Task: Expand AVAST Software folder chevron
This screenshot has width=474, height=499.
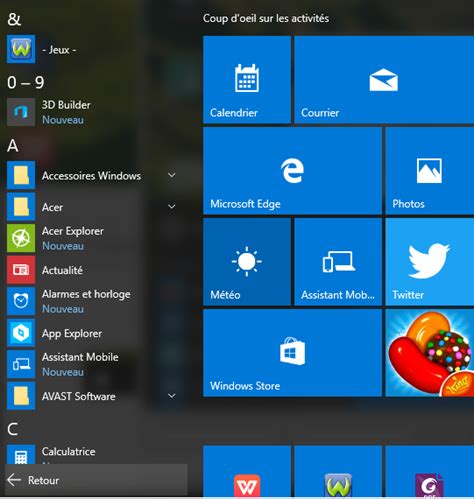Action: pyautogui.click(x=172, y=396)
